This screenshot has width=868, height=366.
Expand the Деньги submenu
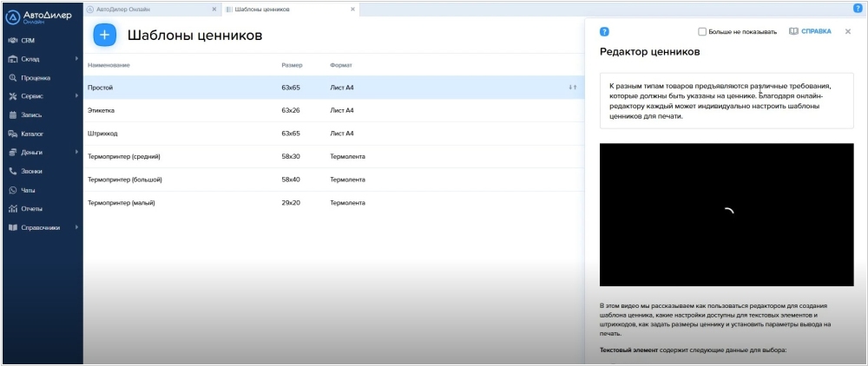[x=76, y=153]
